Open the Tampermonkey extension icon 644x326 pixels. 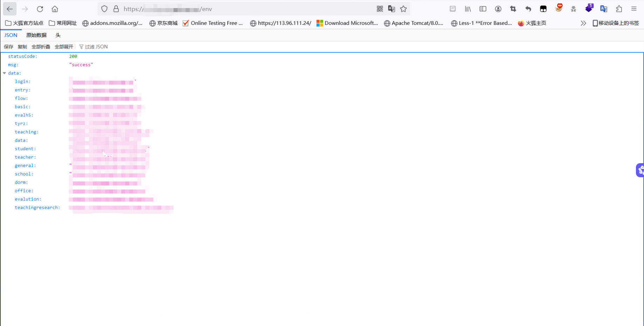543,9
